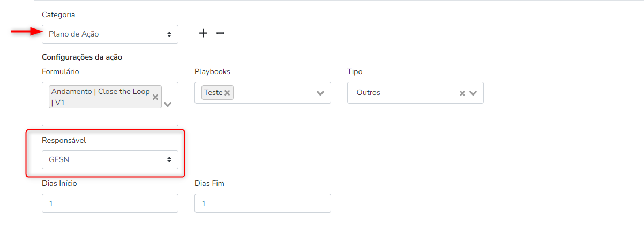Clear the Outros selection in Tipo
The width and height of the screenshot is (644, 233).
[x=462, y=93]
